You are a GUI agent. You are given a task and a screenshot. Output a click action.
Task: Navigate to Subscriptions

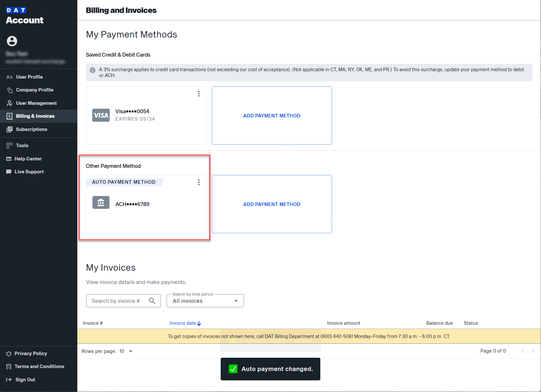[x=39, y=129]
